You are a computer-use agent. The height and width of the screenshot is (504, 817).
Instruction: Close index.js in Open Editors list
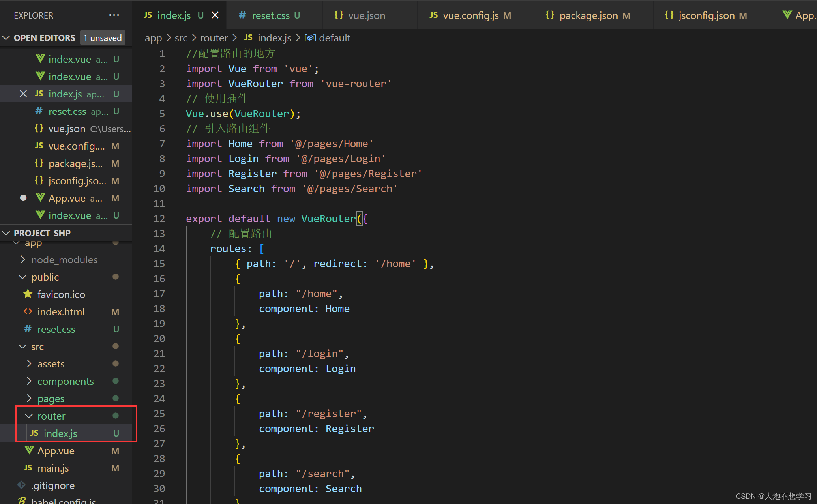pos(23,94)
